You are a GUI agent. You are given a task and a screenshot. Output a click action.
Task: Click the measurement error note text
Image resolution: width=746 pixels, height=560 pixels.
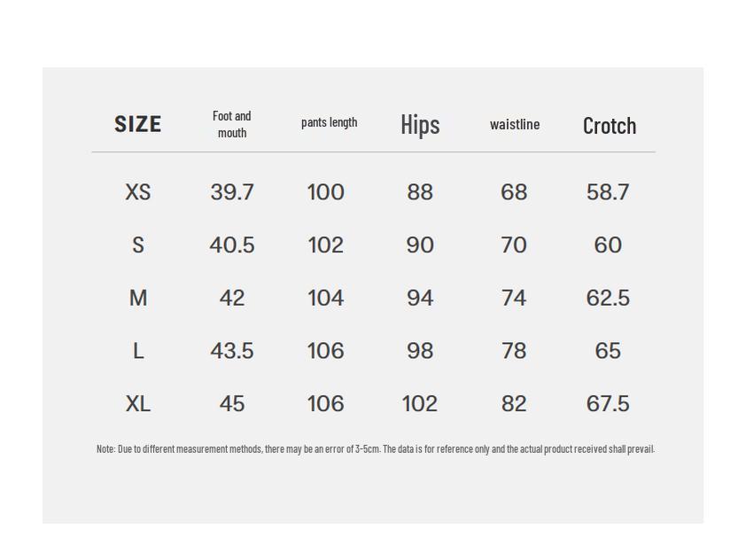pyautogui.click(x=375, y=449)
